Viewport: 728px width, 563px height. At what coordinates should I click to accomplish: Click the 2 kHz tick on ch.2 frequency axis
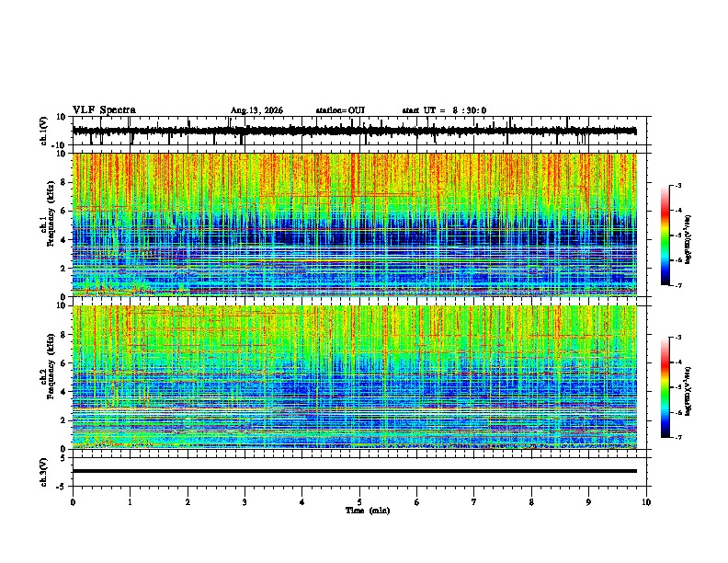click(63, 420)
